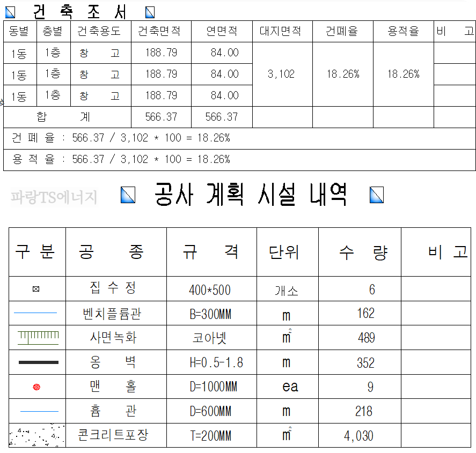Click the 집수정 work type cell
This screenshot has height=453, width=476.
[113, 288]
